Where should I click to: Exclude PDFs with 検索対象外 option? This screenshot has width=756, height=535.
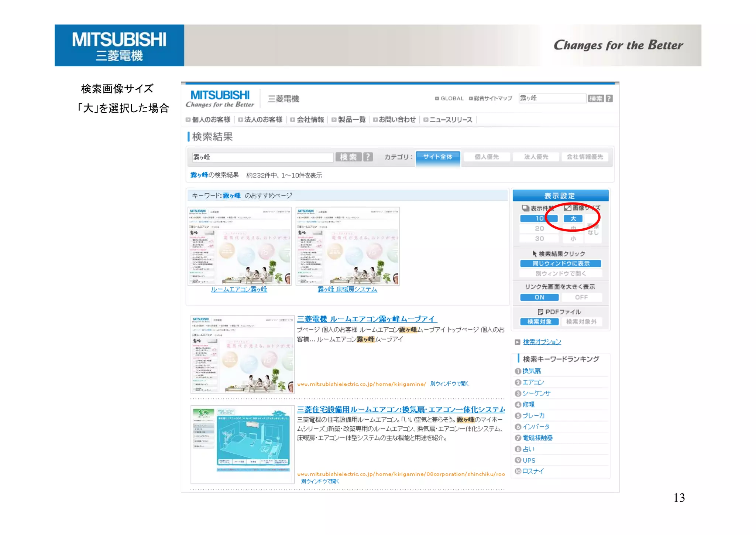[581, 322]
